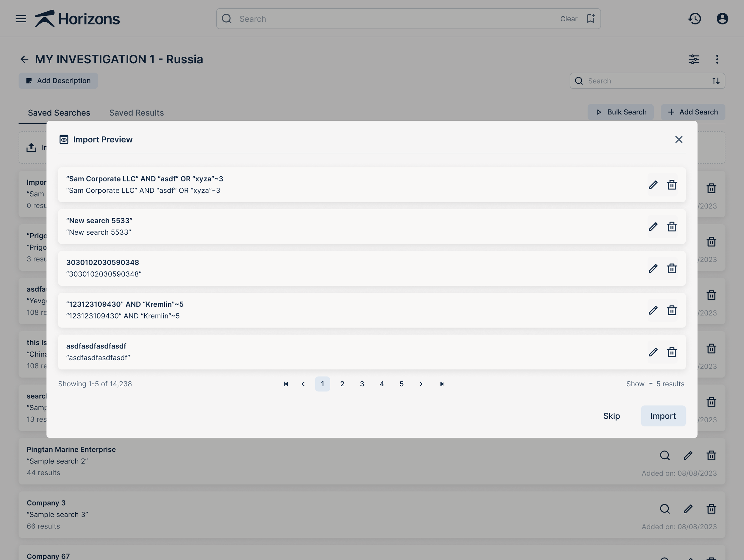Open the hamburger navigation menu
The width and height of the screenshot is (744, 560).
click(21, 19)
